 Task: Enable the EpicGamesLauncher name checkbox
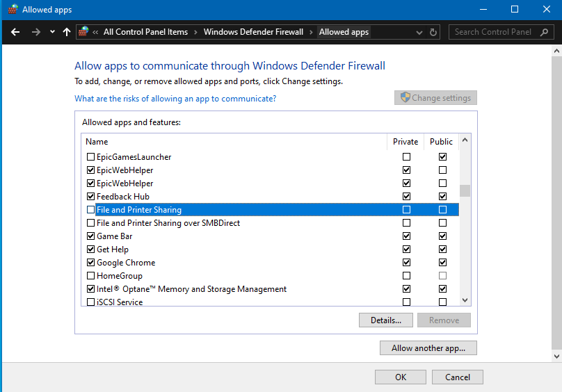[x=90, y=157]
